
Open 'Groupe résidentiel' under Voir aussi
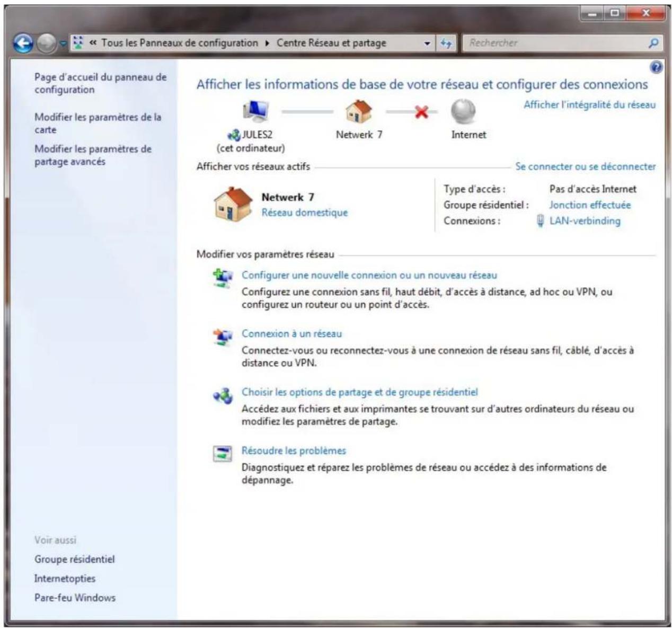point(74,559)
